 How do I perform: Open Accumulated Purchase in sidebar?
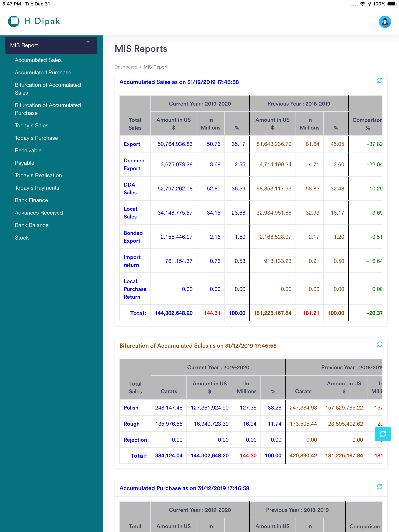coord(43,73)
